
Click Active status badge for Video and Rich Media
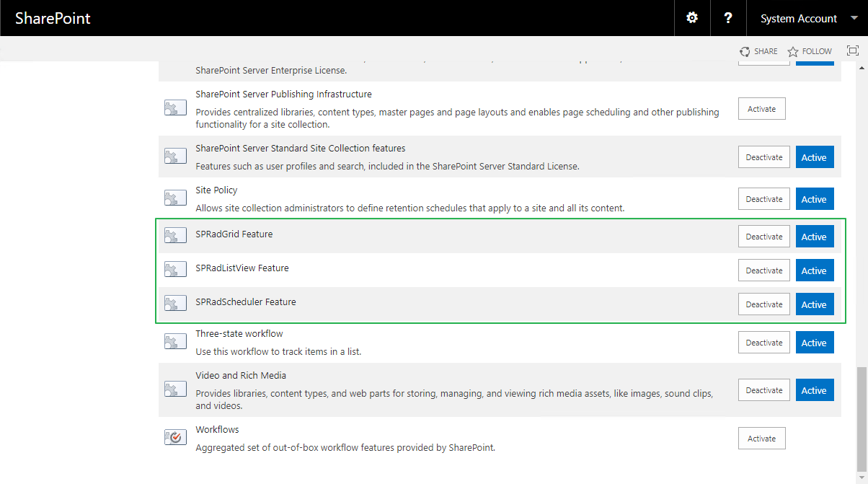click(x=815, y=390)
